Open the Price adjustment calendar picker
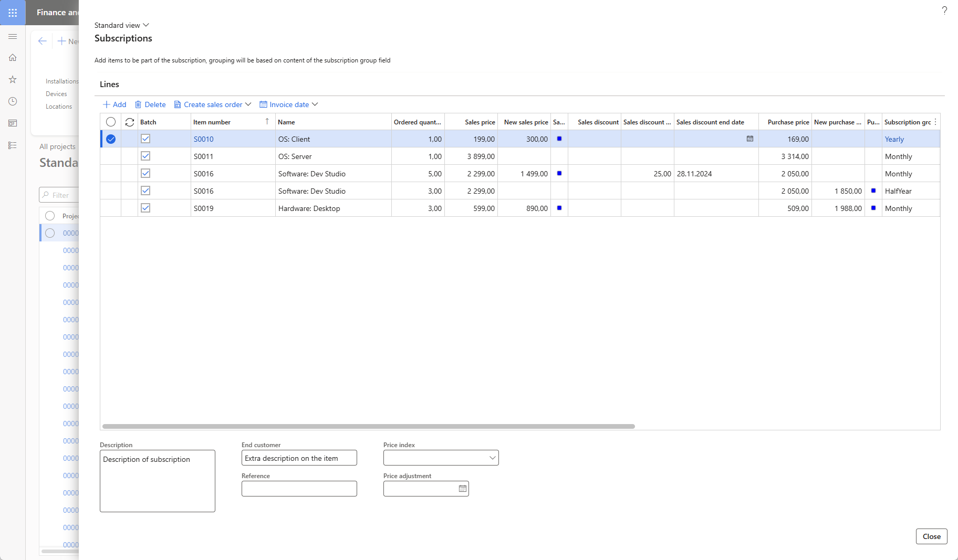 462,489
